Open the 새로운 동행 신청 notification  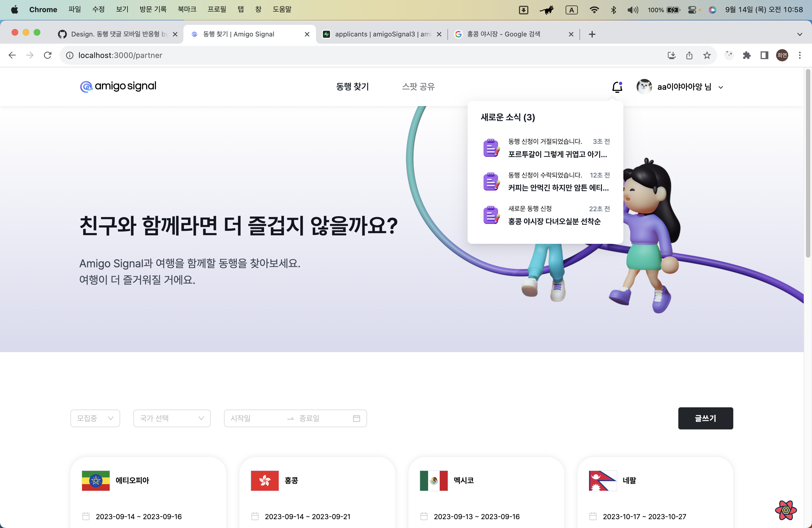[x=546, y=215]
